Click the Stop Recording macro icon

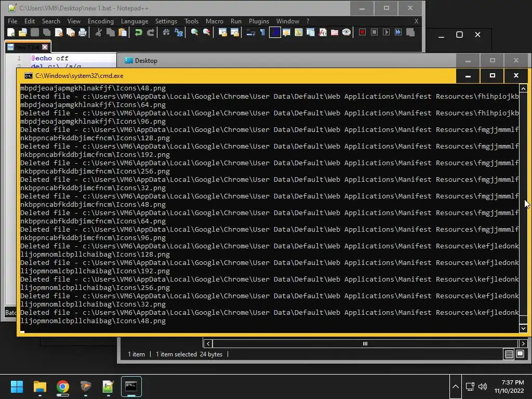click(x=374, y=32)
